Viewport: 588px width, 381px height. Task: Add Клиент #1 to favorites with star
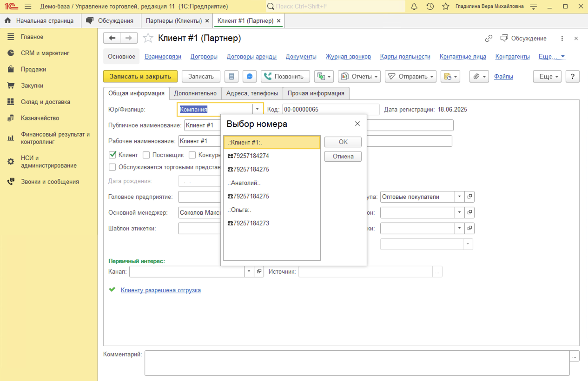pyautogui.click(x=148, y=38)
